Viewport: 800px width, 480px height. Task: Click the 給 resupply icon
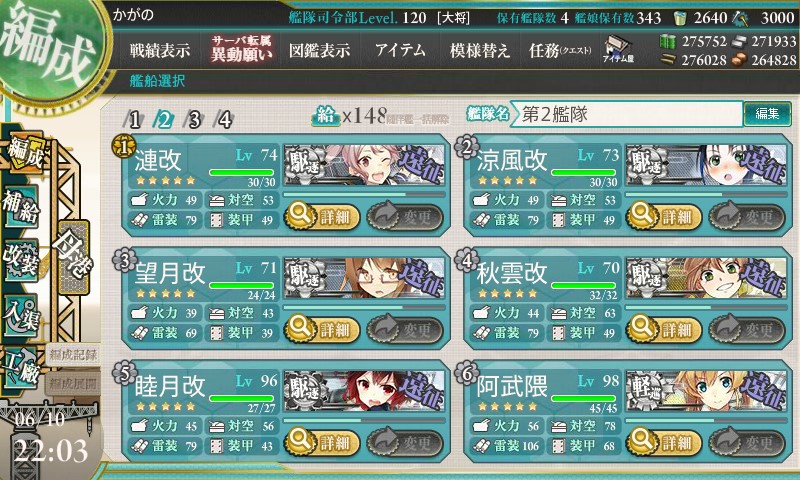click(325, 117)
